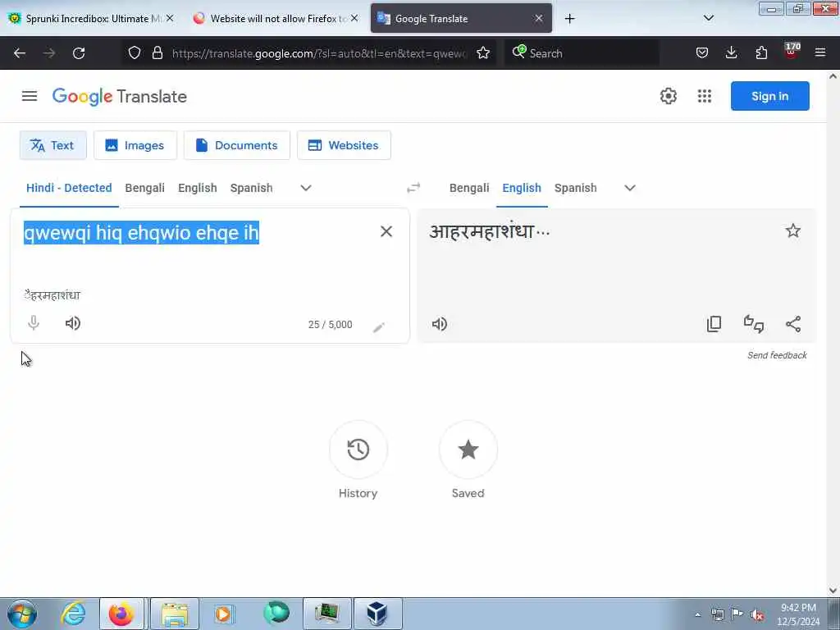Viewport: 840px width, 630px height.
Task: Expand more target languages
Action: [629, 188]
